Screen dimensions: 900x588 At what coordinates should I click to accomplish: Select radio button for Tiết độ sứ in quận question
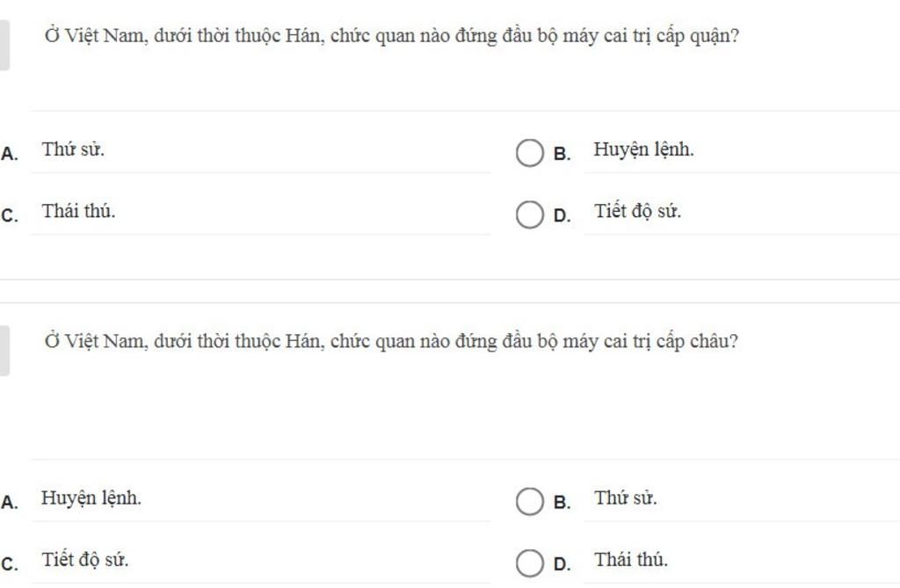point(530,214)
